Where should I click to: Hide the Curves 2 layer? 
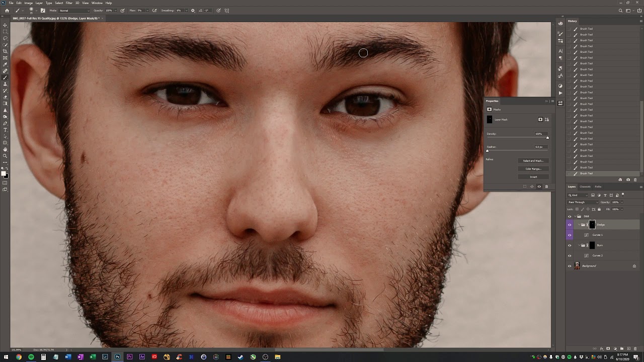tap(570, 255)
